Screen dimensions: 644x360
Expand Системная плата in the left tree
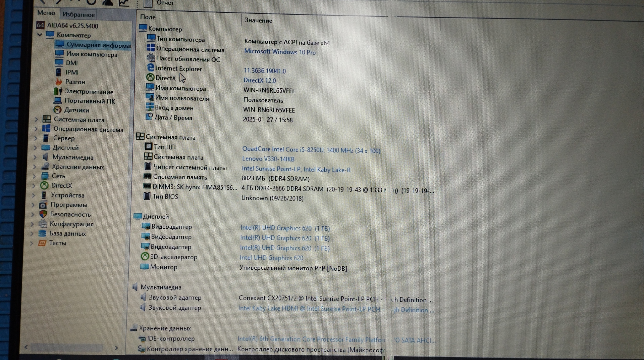(37, 119)
